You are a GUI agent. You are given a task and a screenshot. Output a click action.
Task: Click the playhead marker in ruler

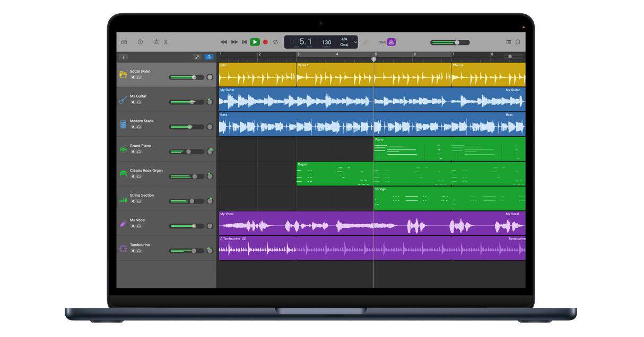click(x=373, y=59)
